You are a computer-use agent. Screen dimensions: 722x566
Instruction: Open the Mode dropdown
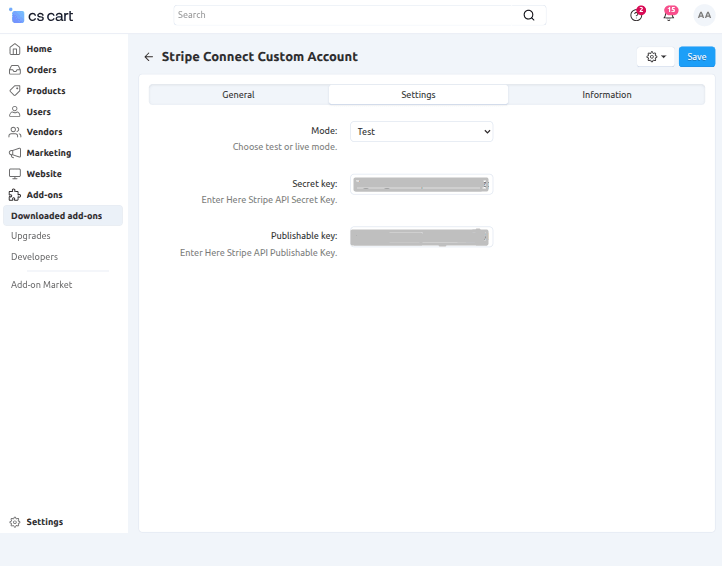tap(421, 132)
